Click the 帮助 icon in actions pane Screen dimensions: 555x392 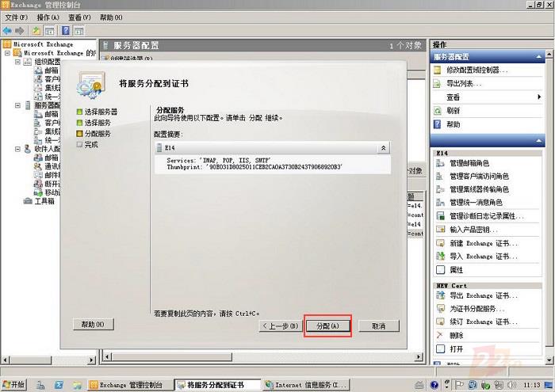[x=438, y=124]
